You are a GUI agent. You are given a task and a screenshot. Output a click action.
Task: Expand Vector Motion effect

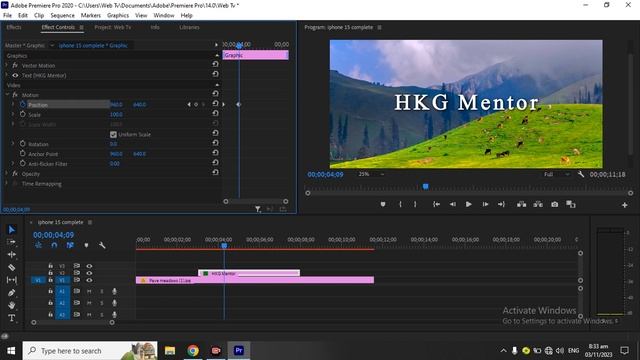7,65
